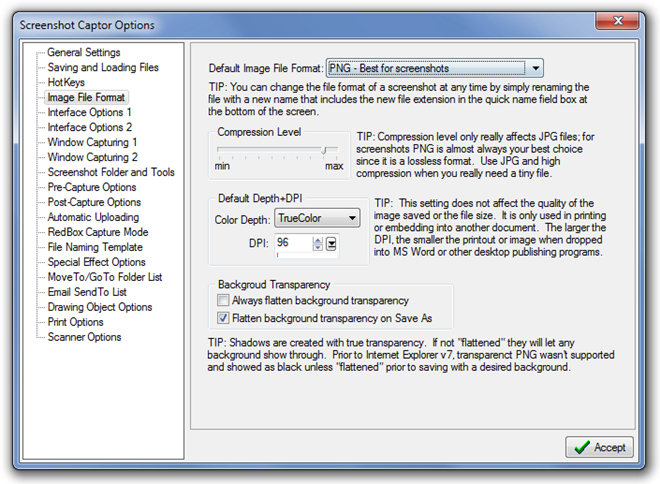Select Special Effect Options
The width and height of the screenshot is (660, 484).
tap(96, 262)
